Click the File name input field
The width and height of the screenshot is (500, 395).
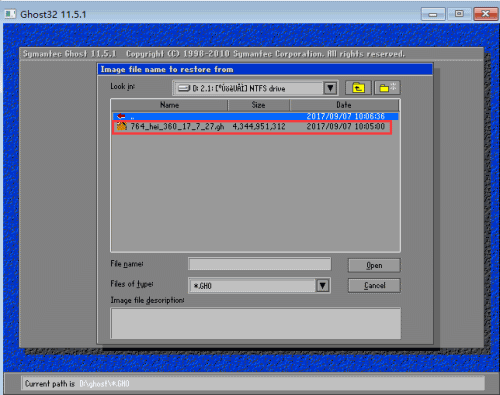260,264
